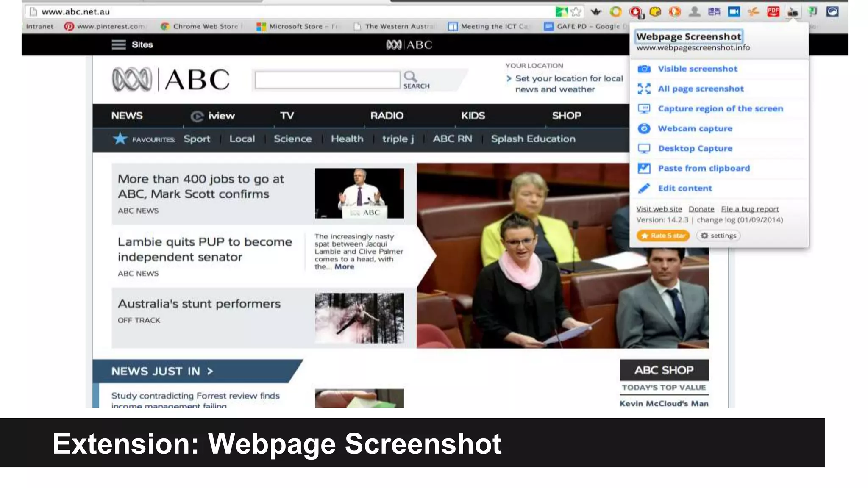
Task: Select Capture region of the screen
Action: [720, 108]
